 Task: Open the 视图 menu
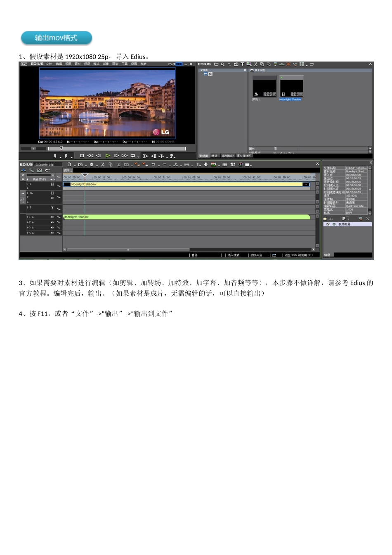pyautogui.click(x=68, y=64)
